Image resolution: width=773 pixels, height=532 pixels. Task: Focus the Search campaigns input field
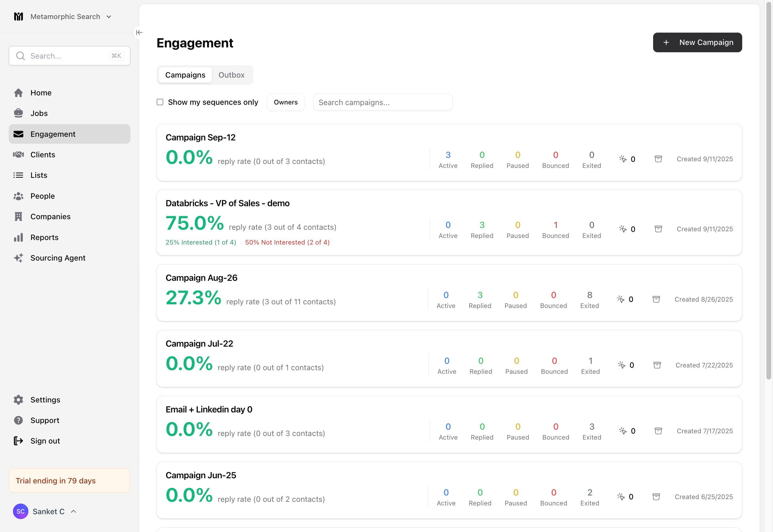(383, 102)
